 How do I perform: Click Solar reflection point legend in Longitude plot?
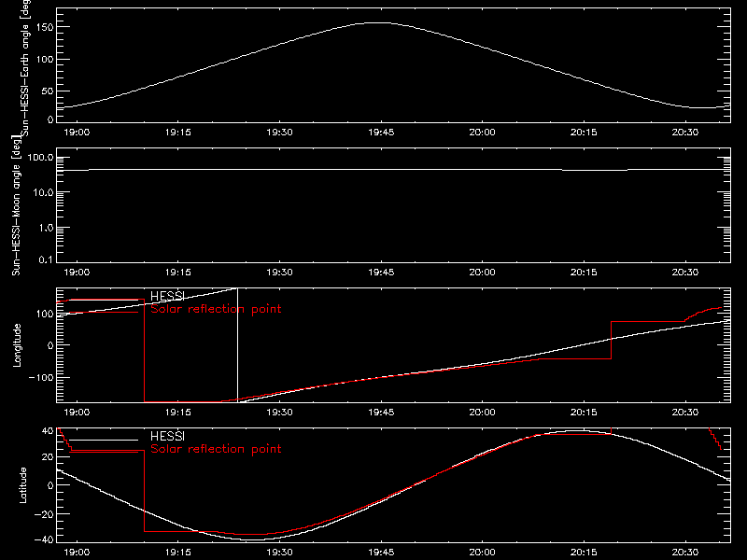click(216, 309)
